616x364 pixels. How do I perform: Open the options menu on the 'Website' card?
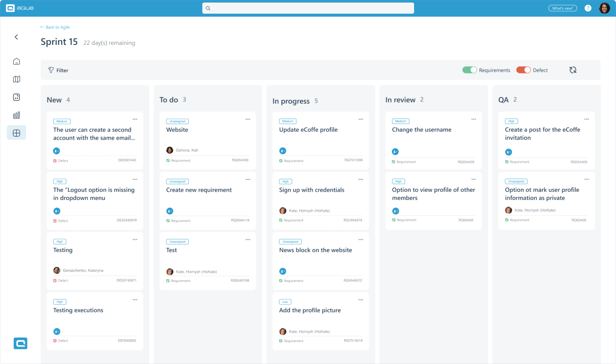point(248,119)
